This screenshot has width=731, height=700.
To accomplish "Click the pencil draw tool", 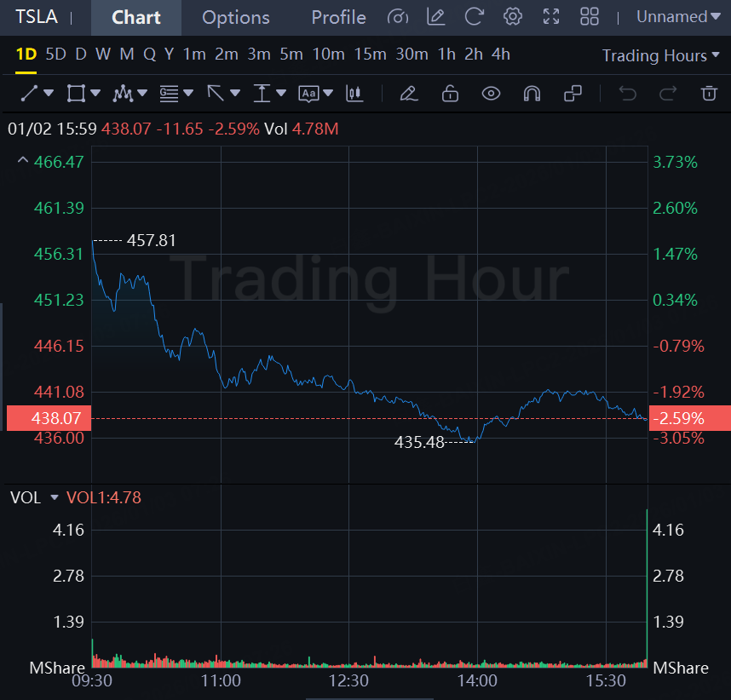I will 409,94.
